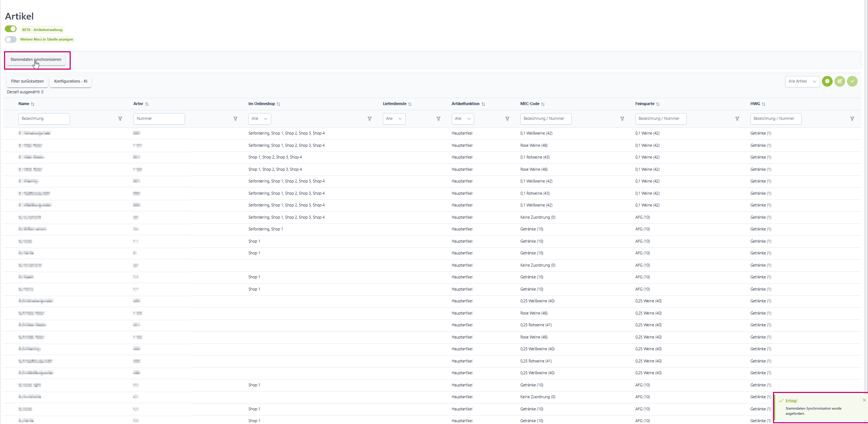This screenshot has height=424, width=868.
Task: Open the Artikelfunktion Alle filter dropdown
Action: 462,119
